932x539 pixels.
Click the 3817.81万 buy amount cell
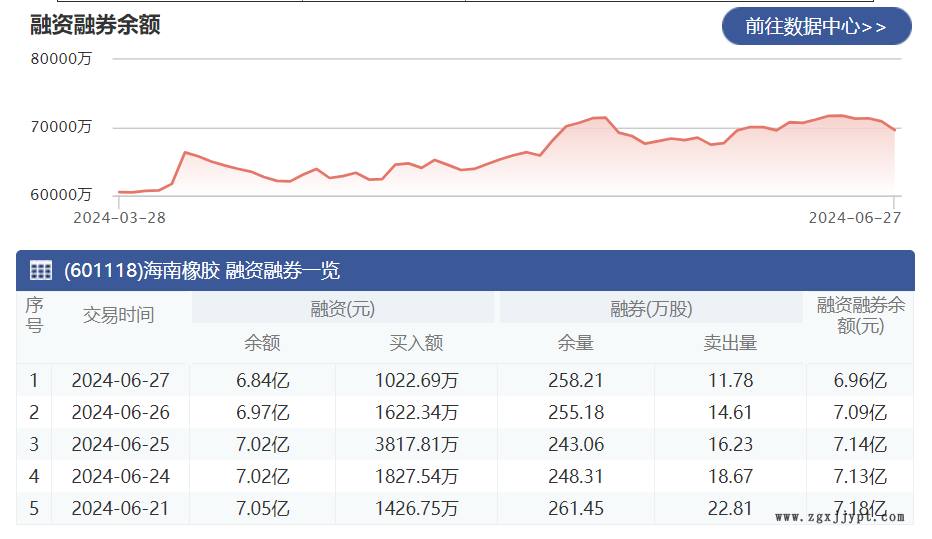pyautogui.click(x=416, y=445)
